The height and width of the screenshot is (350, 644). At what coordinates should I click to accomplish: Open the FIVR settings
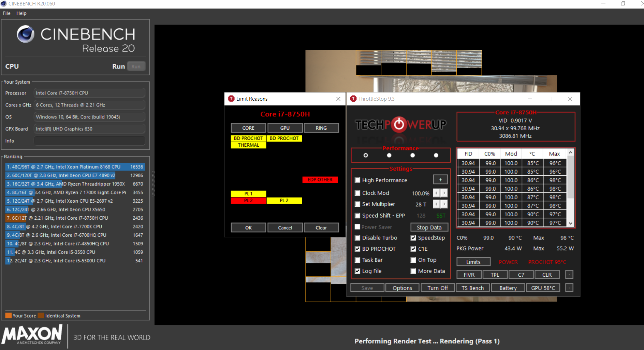pos(469,275)
